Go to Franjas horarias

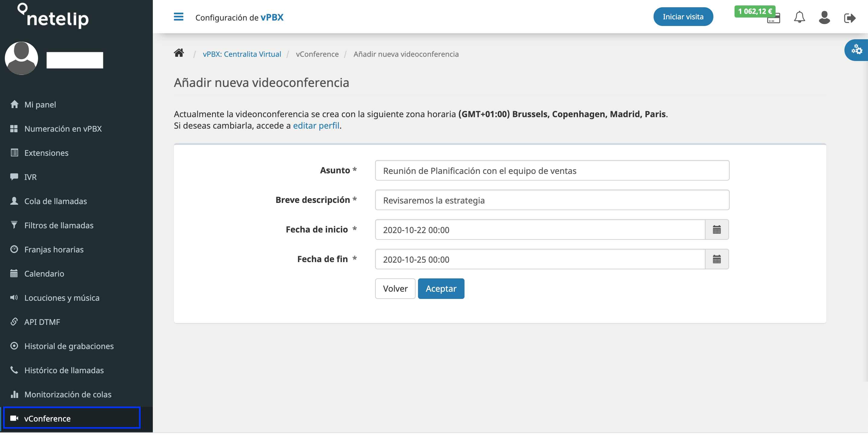click(x=76, y=249)
